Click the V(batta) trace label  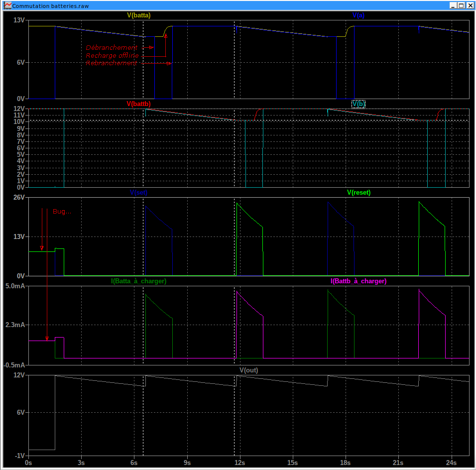pyautogui.click(x=139, y=15)
